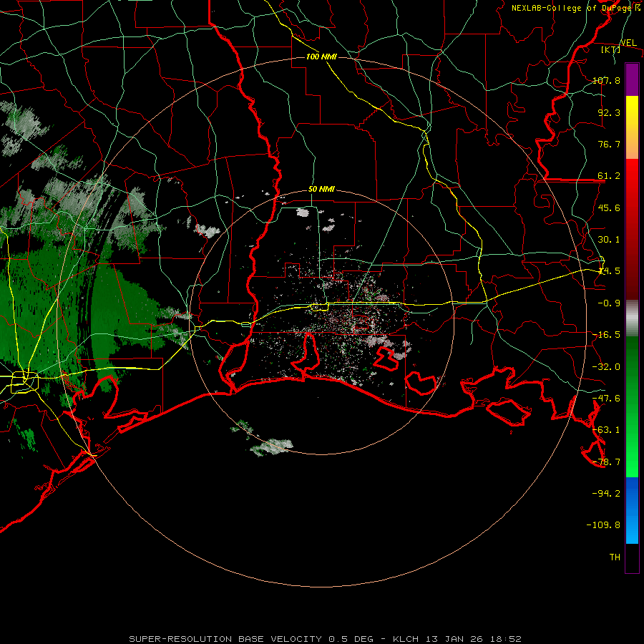Viewport: 644px width, 644px height.
Task: Click the -78.7 scale value
Action: (606, 462)
